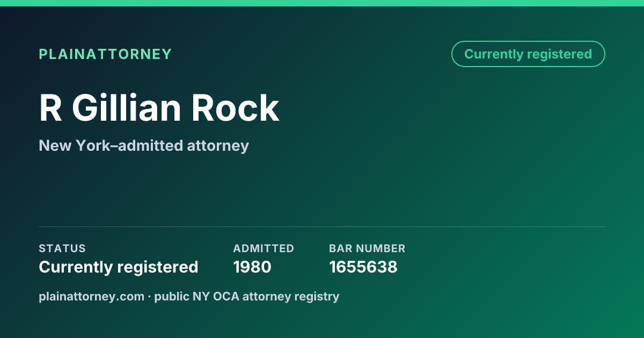The height and width of the screenshot is (338, 644).
Task: Click the New York–admitted attorney subtitle
Action: point(144,145)
